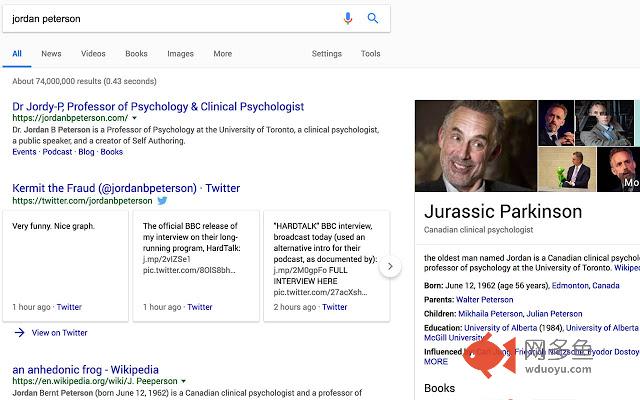Open an anhedonic frog - Wikipedia result

[85, 370]
